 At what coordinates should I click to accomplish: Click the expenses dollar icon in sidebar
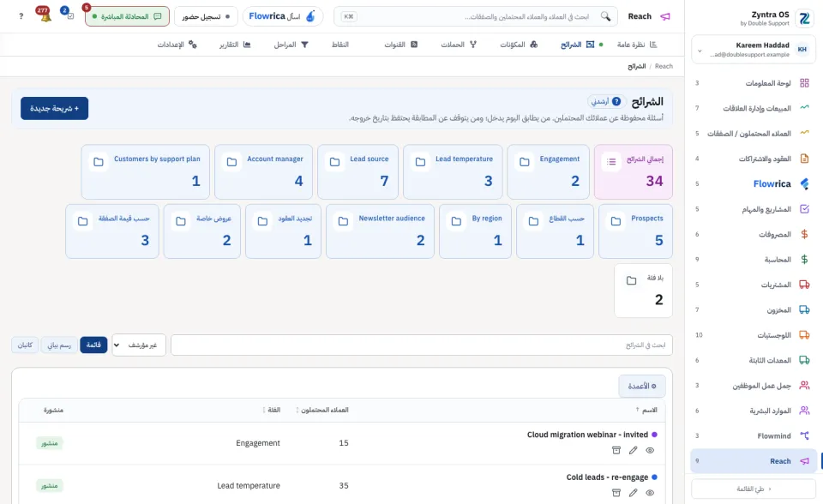[x=804, y=234]
